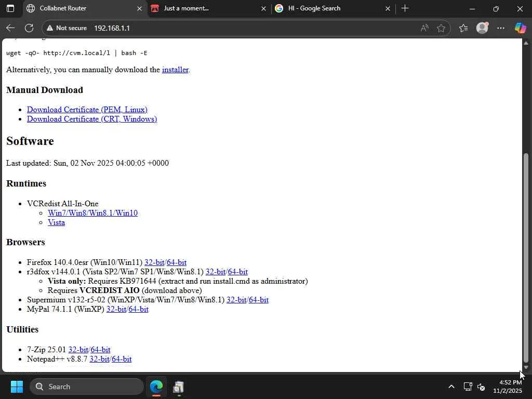This screenshot has height=399, width=532.
Task: Download Certificate (CRT, Windows) link
Action: tap(92, 119)
